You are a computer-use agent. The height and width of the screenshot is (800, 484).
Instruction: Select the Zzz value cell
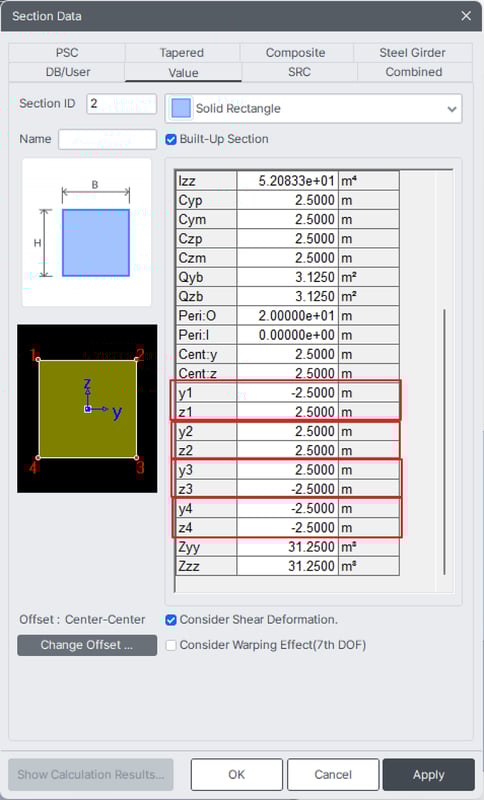pyautogui.click(x=288, y=566)
